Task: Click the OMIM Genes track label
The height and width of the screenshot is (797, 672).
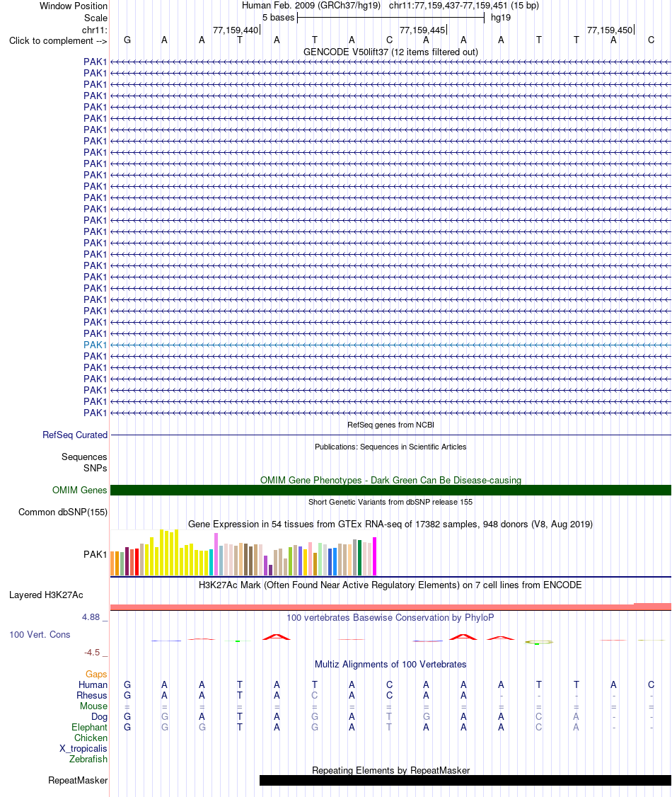Action: (80, 490)
